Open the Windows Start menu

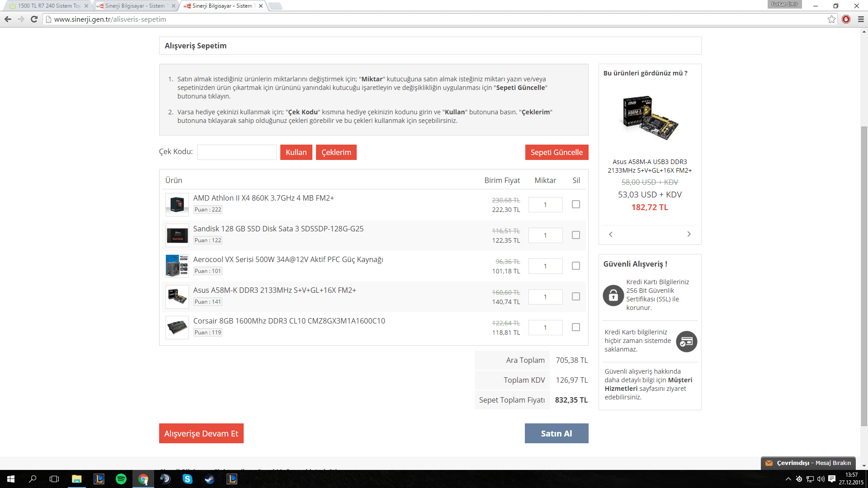pyautogui.click(x=11, y=479)
